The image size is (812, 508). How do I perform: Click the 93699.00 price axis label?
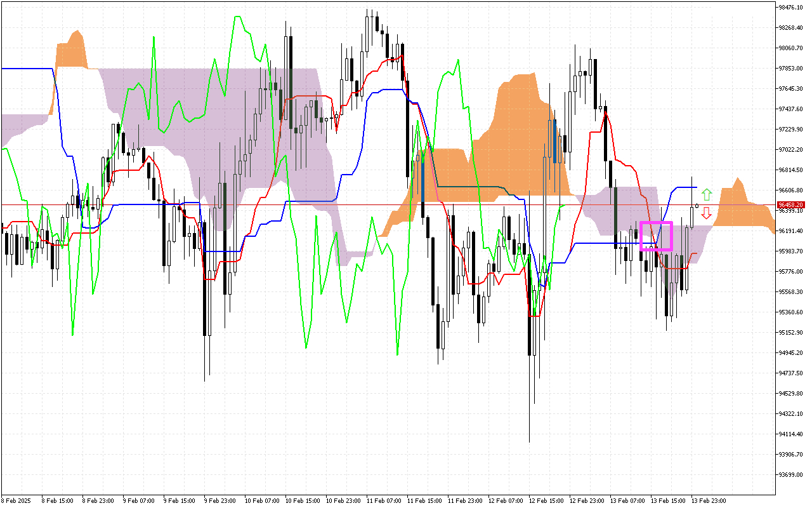pyautogui.click(x=791, y=475)
